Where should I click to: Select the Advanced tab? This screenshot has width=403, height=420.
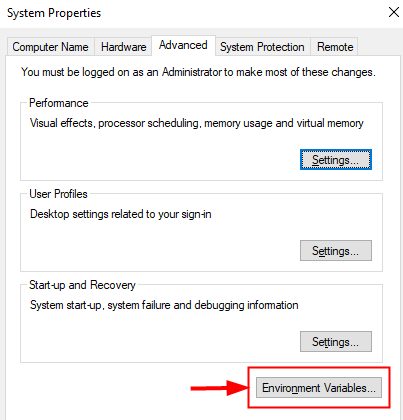[183, 45]
